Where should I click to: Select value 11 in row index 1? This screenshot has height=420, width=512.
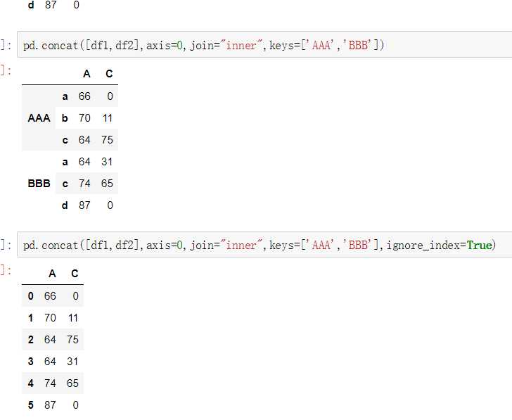point(73,318)
